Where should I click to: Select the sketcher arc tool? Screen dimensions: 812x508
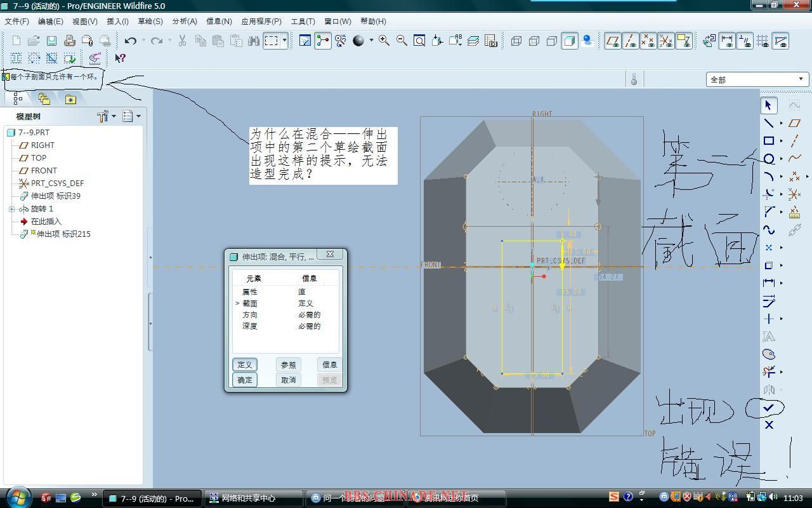[x=769, y=177]
